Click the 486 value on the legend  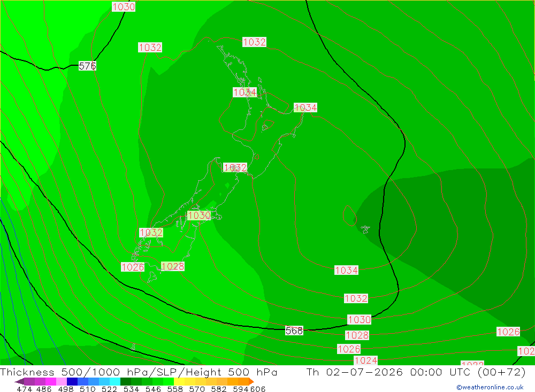tap(44, 389)
